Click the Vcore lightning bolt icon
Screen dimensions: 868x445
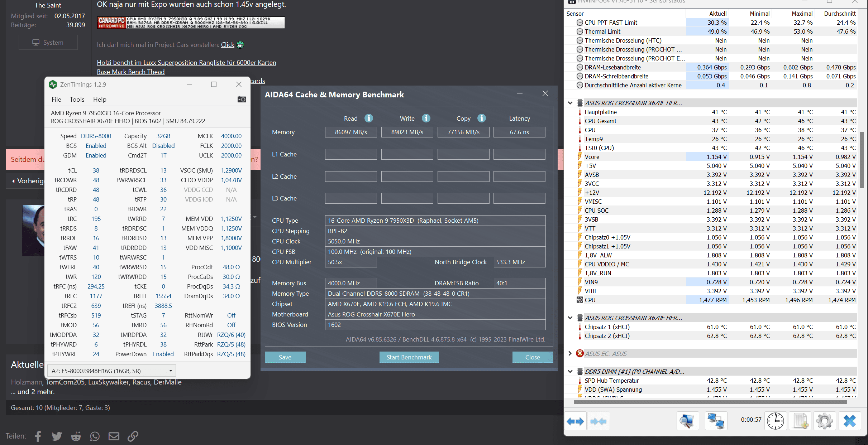[x=580, y=156]
